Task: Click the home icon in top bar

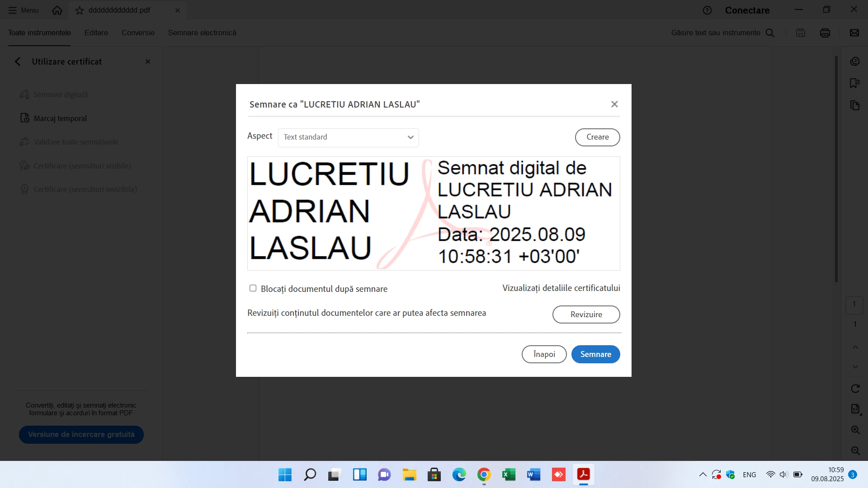Action: pyautogui.click(x=57, y=10)
